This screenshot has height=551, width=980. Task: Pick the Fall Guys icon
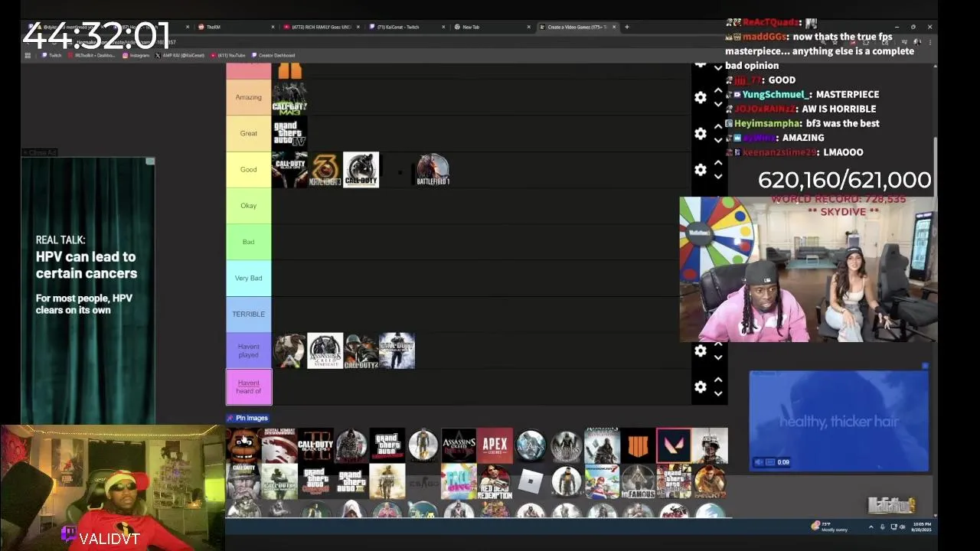pyautogui.click(x=459, y=482)
